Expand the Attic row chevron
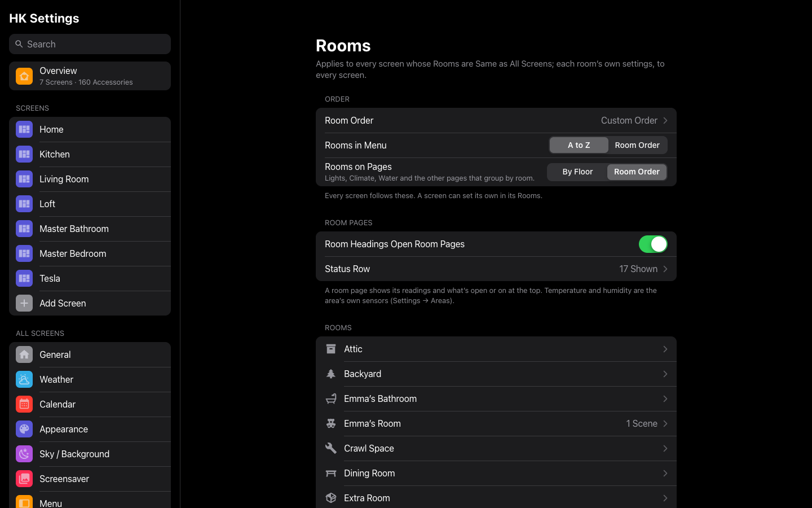Image resolution: width=812 pixels, height=508 pixels. point(665,349)
